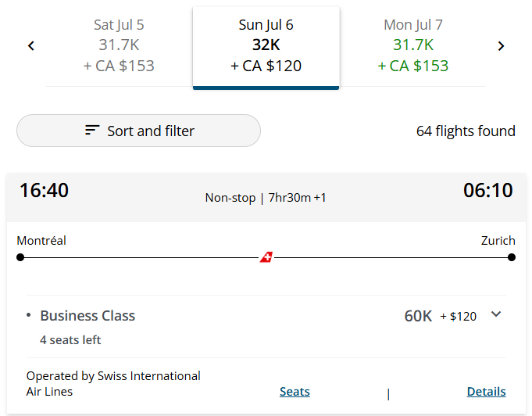Select the Mon Jul 7 date tab
The width and height of the screenshot is (532, 416).
[413, 46]
